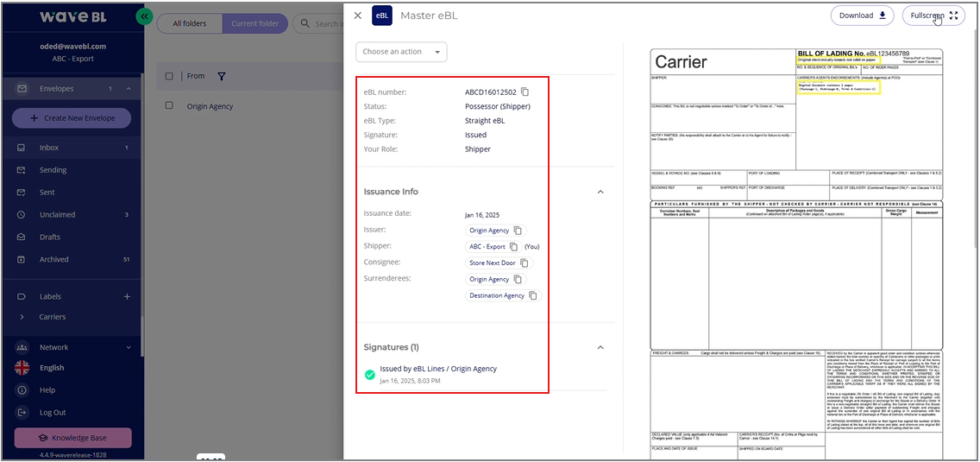980x462 pixels.
Task: Check the Origin Agency row checkbox
Action: pyautogui.click(x=169, y=106)
